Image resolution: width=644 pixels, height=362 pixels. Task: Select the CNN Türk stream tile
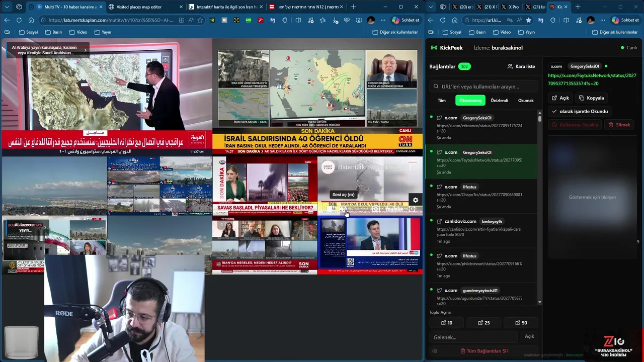[x=317, y=98]
